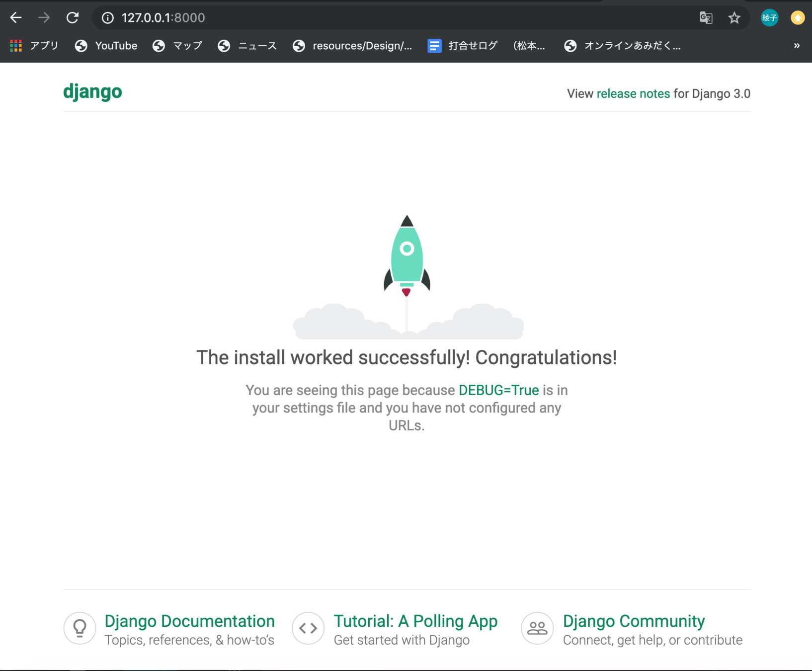Click "Connect, get help, or contribute" text
This screenshot has height=671, width=812.
[x=652, y=640]
